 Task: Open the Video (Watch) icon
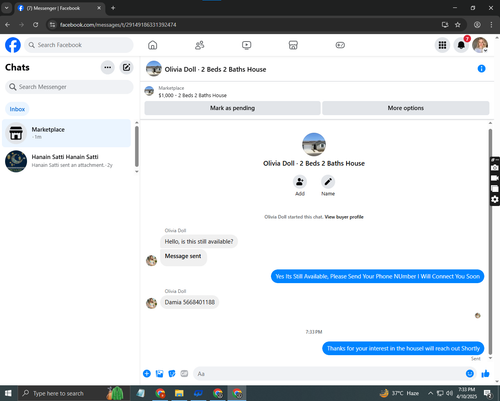click(x=247, y=45)
